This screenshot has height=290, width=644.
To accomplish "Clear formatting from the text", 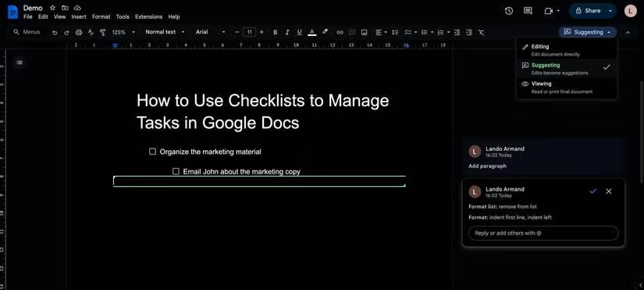I will (482, 32).
